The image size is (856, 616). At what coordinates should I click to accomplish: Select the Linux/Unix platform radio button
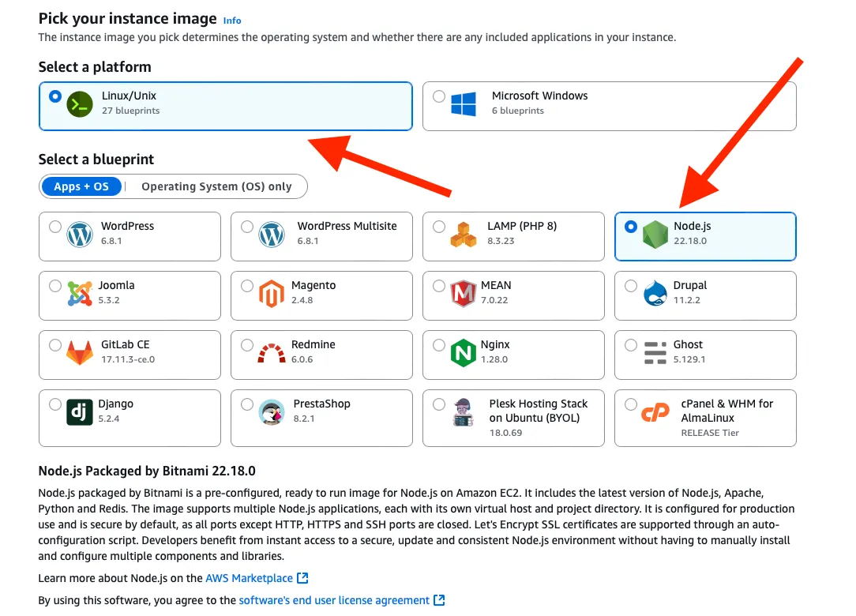click(x=55, y=96)
